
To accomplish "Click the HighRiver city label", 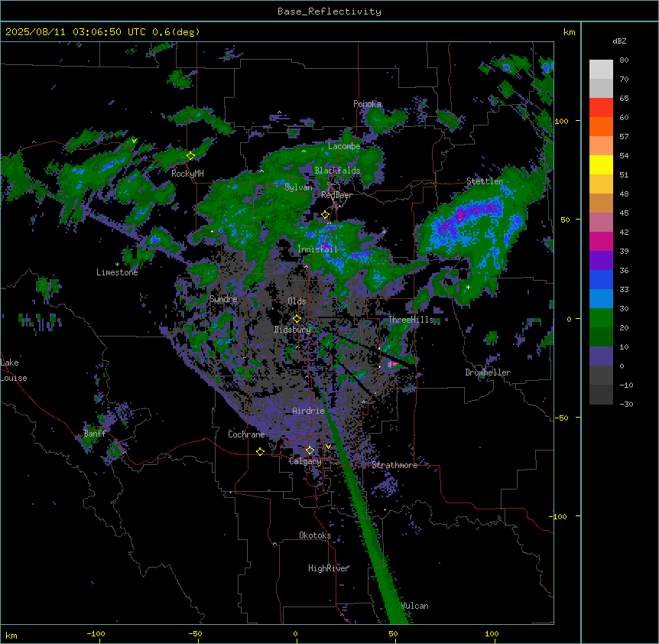I will tap(329, 568).
